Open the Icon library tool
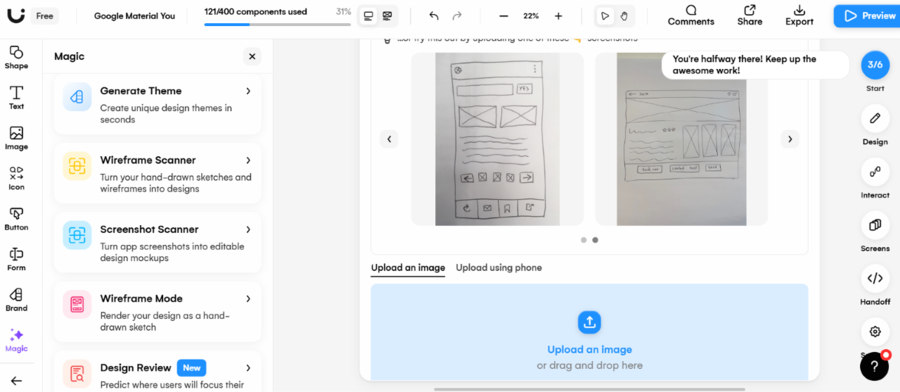Image resolution: width=900 pixels, height=392 pixels. pos(16,178)
